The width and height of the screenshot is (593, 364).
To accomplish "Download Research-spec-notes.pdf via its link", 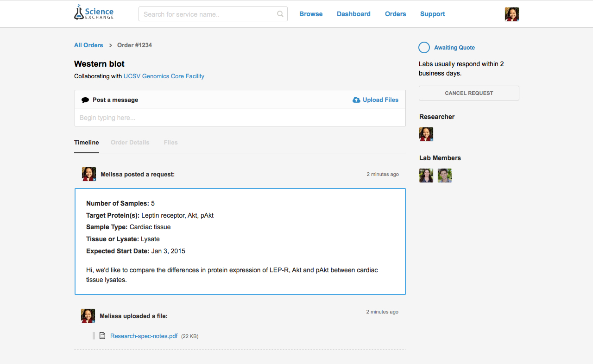I will pos(144,335).
